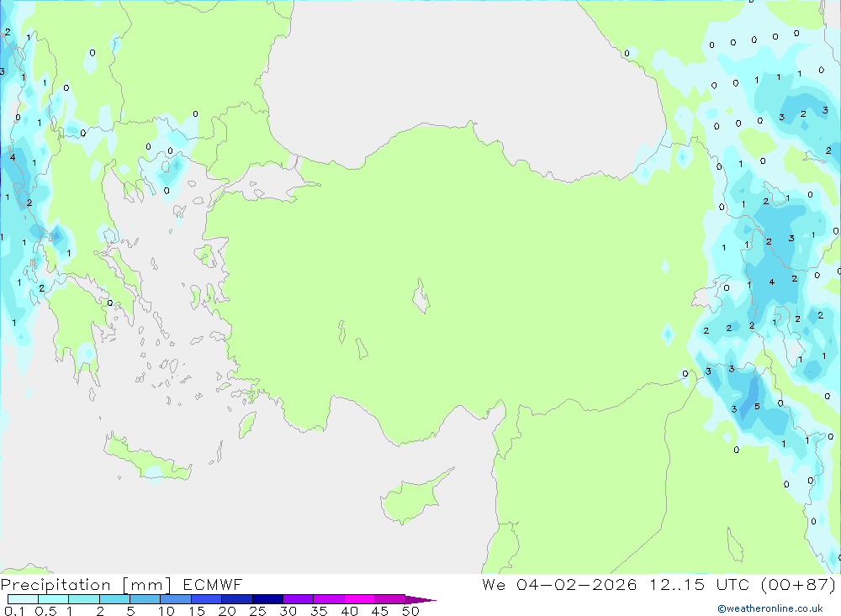Click the '35' legend scale value
This screenshot has width=841, height=616.
[319, 611]
